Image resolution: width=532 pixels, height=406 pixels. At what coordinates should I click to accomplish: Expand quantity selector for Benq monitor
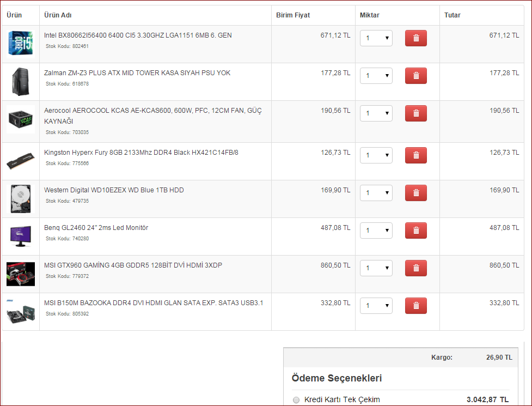tap(376, 231)
